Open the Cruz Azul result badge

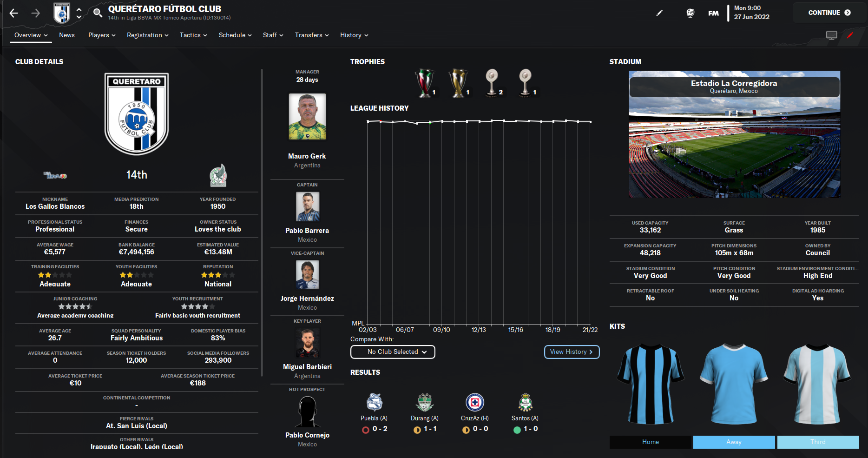pyautogui.click(x=475, y=402)
